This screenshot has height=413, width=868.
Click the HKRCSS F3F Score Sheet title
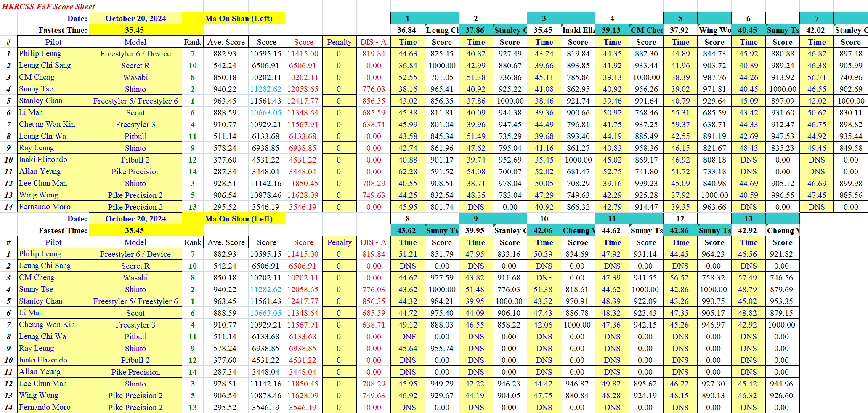48,6
